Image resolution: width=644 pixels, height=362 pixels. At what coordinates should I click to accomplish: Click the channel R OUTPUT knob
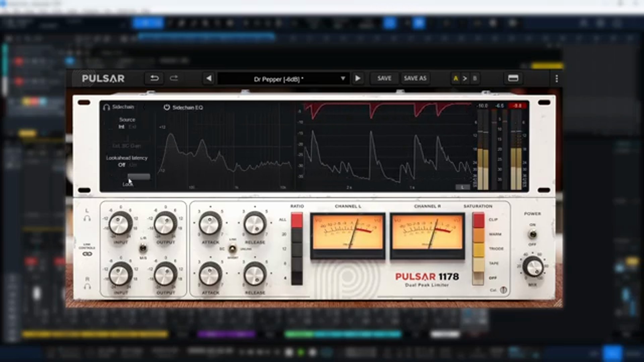(165, 274)
